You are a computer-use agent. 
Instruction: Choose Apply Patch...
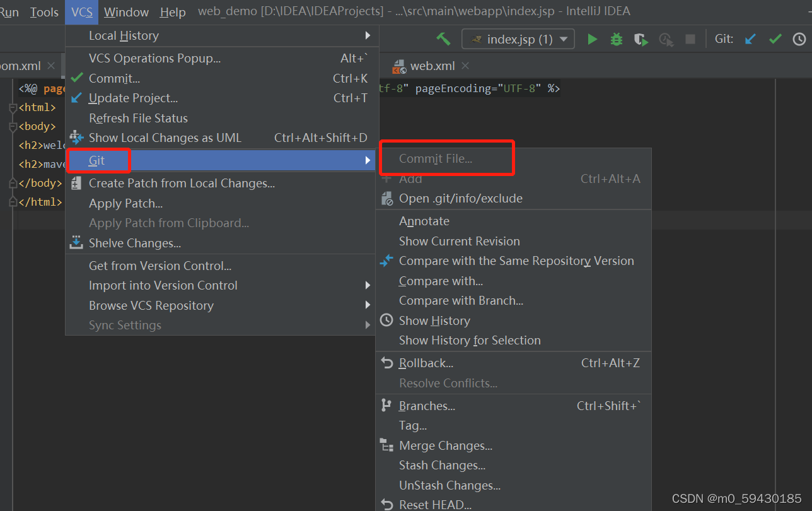coord(222,203)
